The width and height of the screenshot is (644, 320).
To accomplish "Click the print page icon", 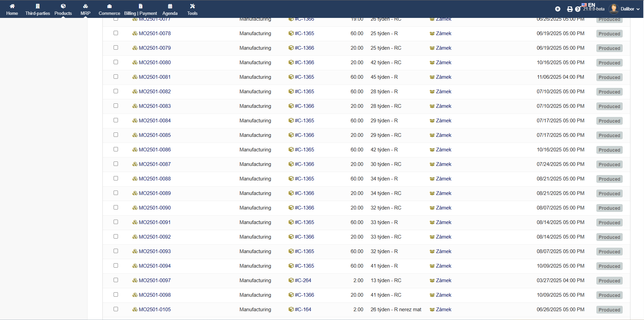I will click(x=570, y=9).
